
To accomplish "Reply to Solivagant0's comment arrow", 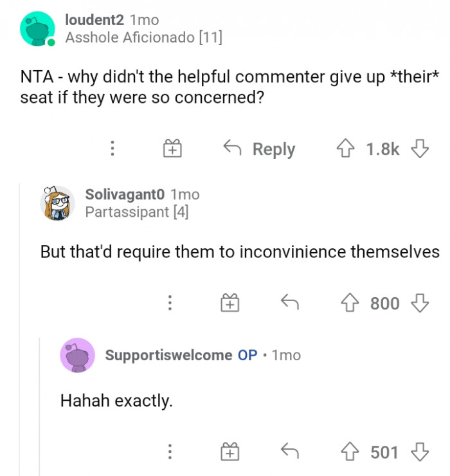I will click(x=291, y=303).
